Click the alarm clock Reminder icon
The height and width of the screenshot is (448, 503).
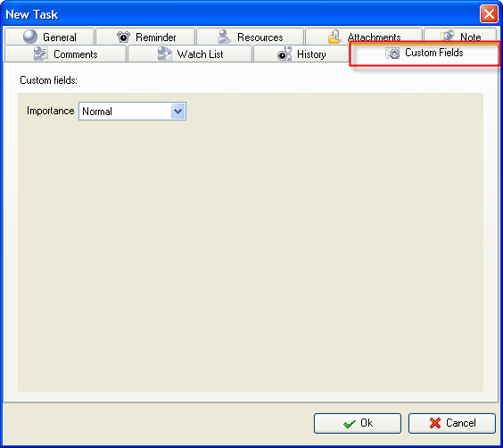click(123, 37)
